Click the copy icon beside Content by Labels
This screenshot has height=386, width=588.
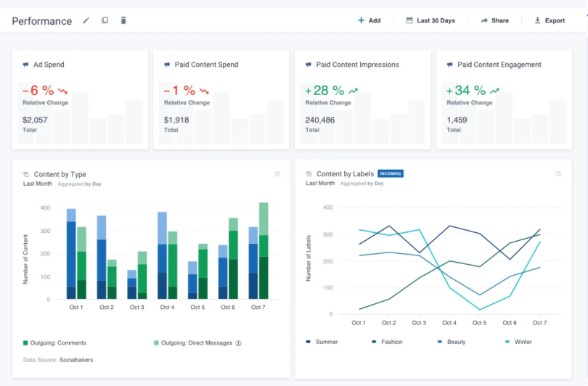point(309,174)
